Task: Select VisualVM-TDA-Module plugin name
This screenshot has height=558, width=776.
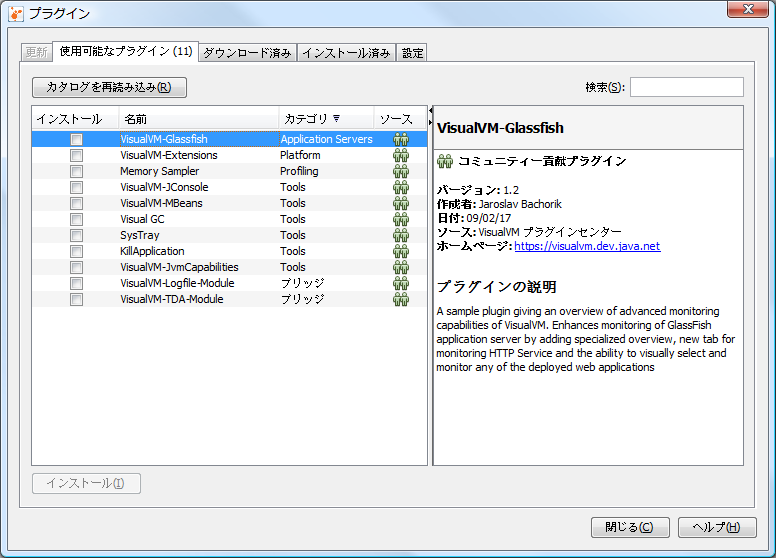Action: [172, 299]
